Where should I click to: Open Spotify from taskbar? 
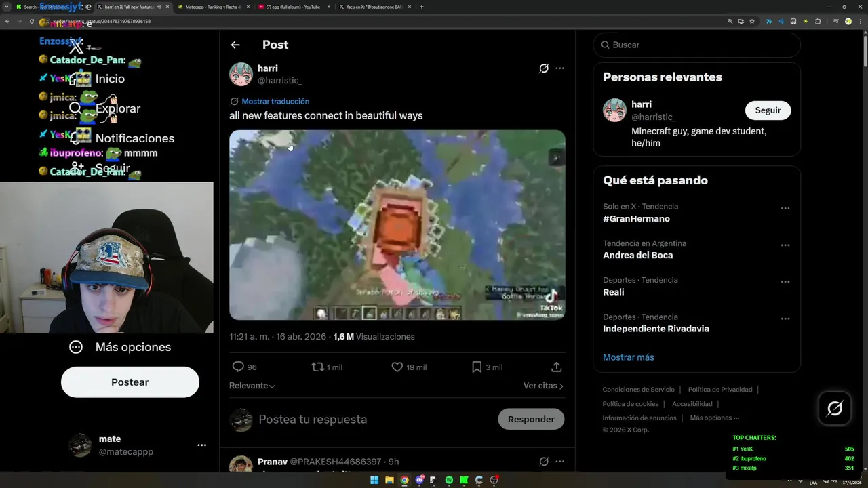(x=449, y=480)
